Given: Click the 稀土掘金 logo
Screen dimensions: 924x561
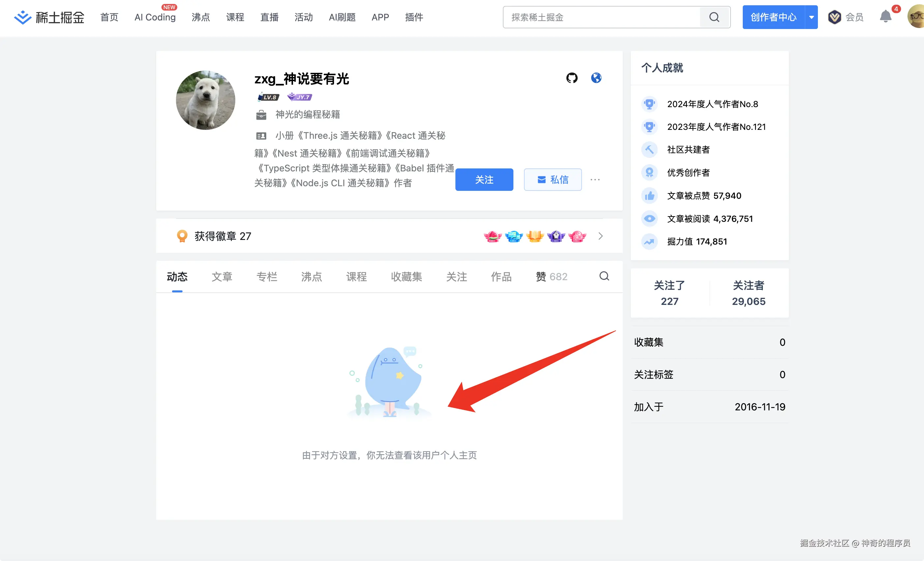Looking at the screenshot, I should [x=49, y=17].
